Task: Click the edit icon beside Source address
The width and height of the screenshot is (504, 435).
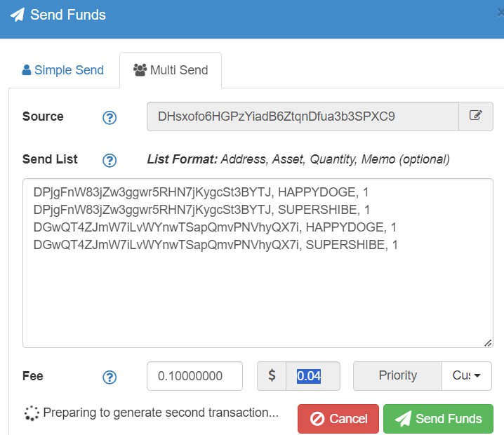Action: (x=475, y=116)
